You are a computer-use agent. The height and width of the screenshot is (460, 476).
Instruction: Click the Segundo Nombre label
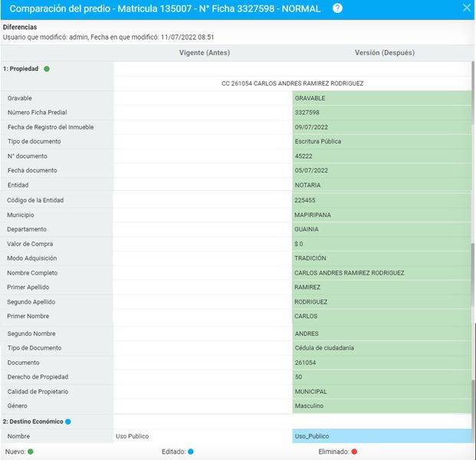tap(31, 333)
